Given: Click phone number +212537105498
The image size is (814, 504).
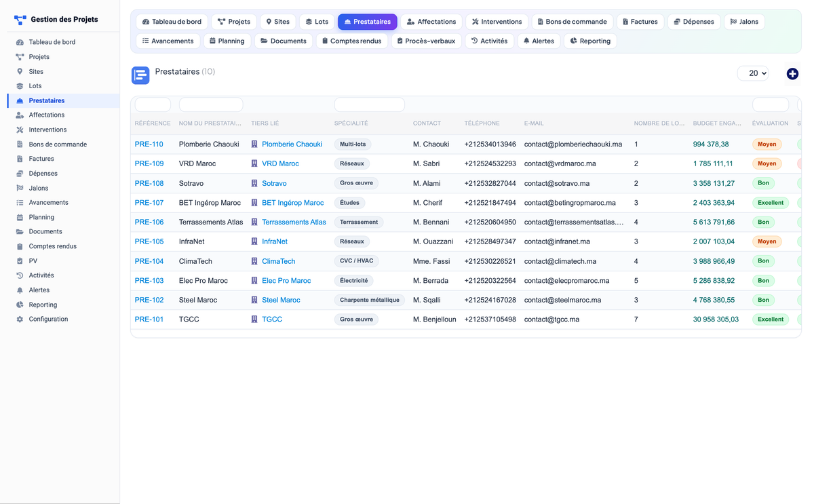Looking at the screenshot, I should (490, 319).
